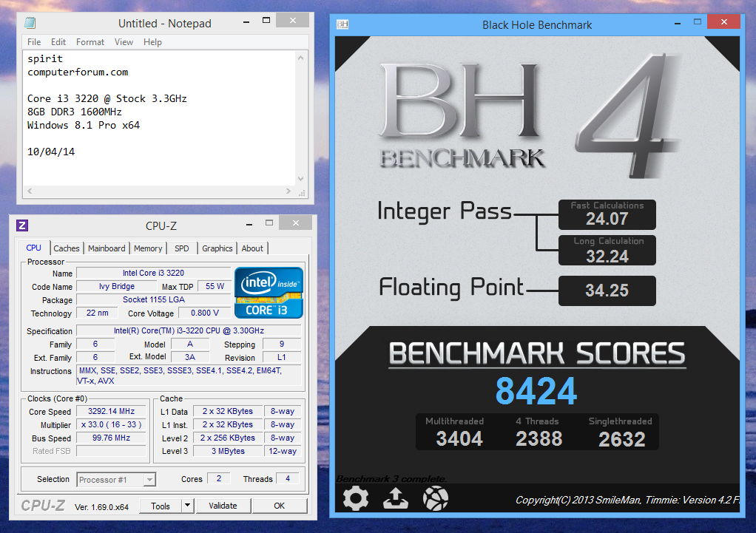Click the Multiplier value 'x 33.0 ( 16 - 33 )'
The image size is (756, 533).
(x=112, y=424)
